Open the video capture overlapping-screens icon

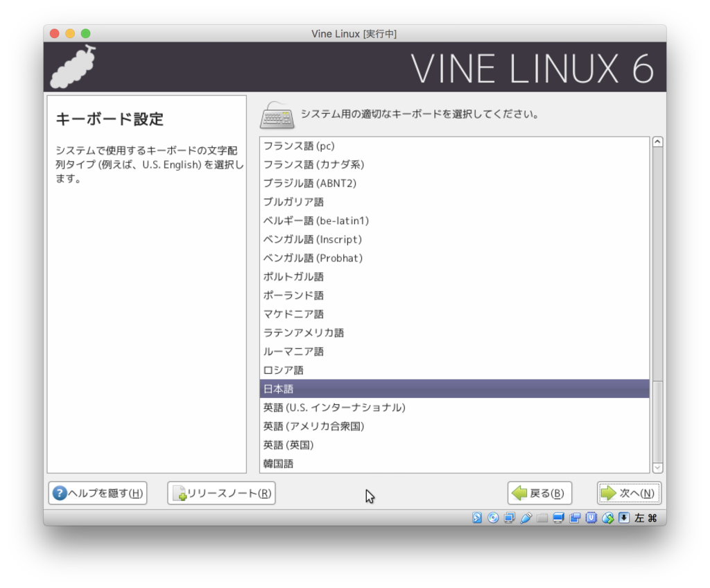point(575,518)
